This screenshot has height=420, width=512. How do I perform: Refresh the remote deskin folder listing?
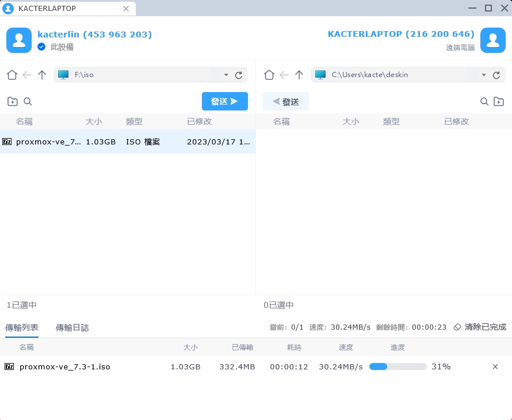(496, 75)
